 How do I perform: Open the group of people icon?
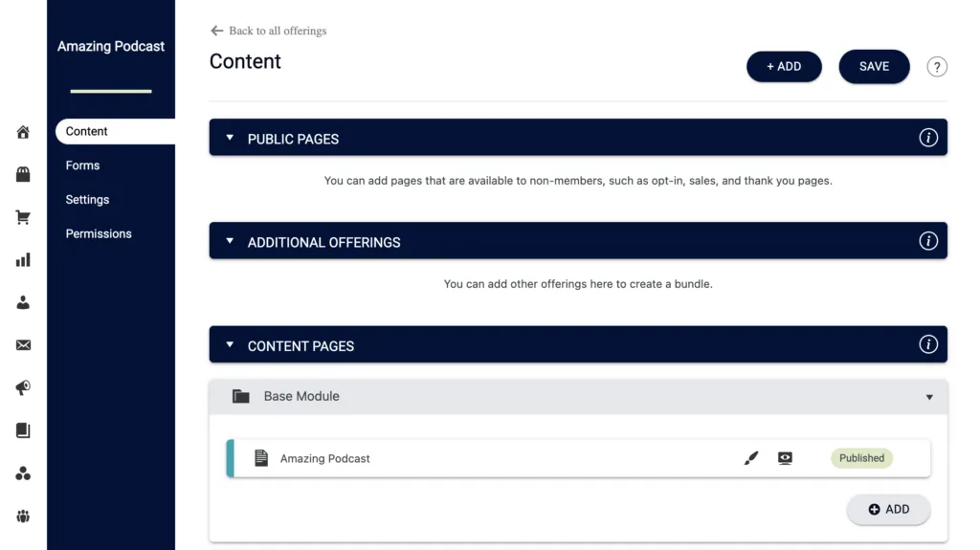(23, 517)
